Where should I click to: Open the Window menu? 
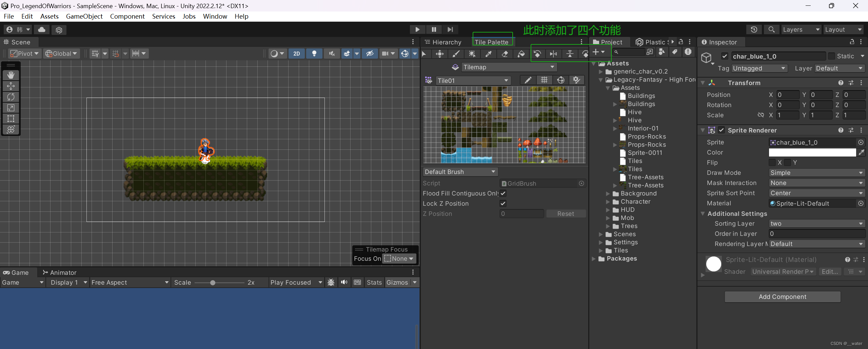point(215,16)
